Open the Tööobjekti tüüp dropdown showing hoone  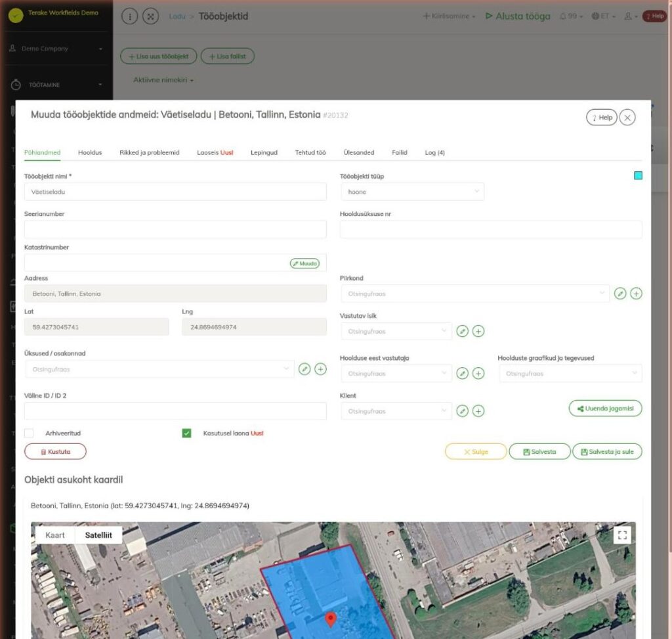(413, 192)
